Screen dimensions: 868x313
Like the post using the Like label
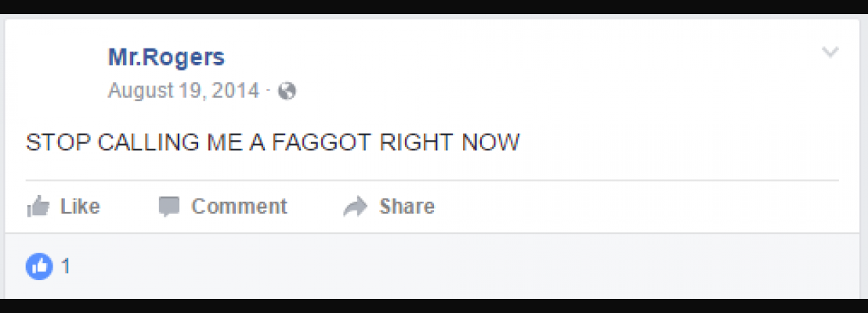(x=80, y=207)
